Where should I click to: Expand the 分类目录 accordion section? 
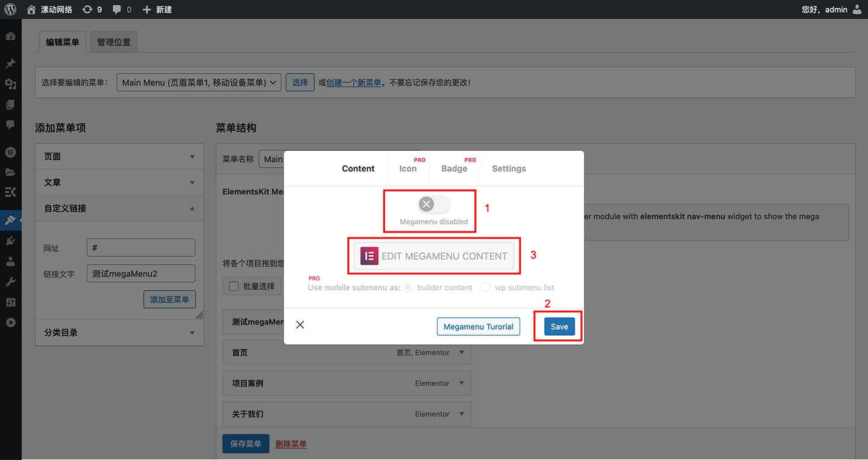(119, 333)
